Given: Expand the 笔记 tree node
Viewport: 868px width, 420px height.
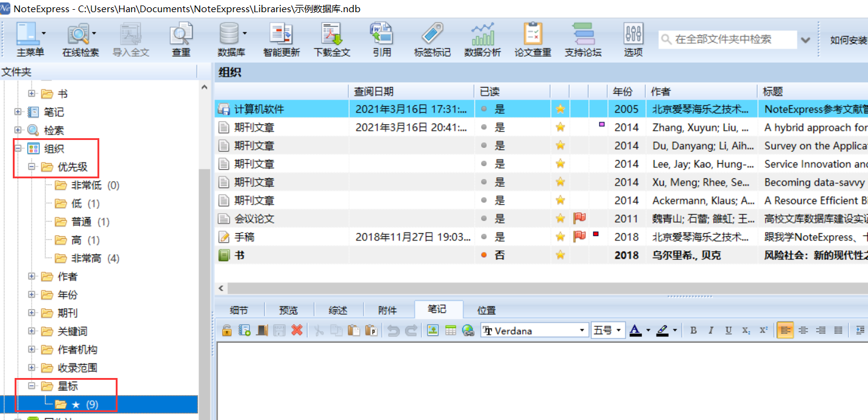Looking at the screenshot, I should pos(18,112).
